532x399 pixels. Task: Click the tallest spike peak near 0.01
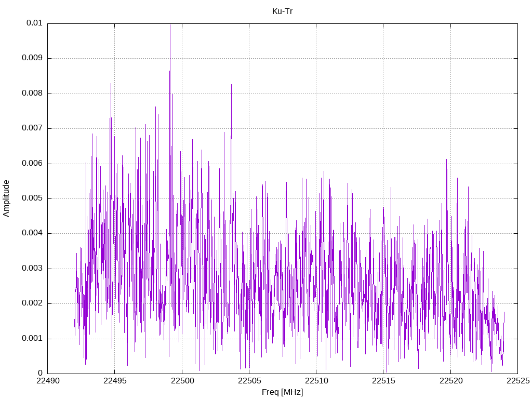click(x=170, y=25)
